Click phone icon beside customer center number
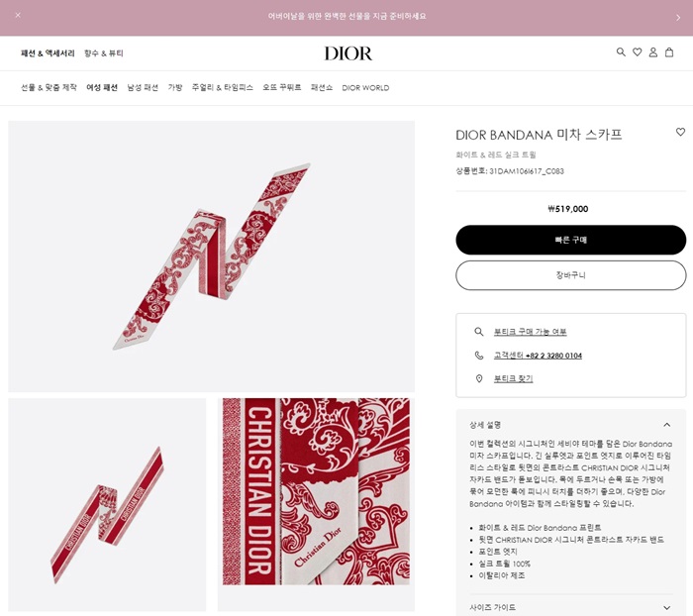The width and height of the screenshot is (693, 616). click(478, 356)
